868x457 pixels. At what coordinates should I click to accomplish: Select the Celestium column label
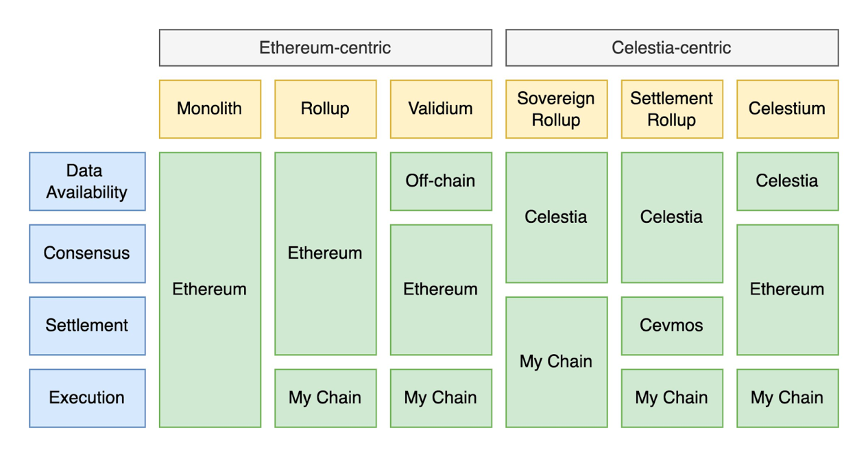787,108
